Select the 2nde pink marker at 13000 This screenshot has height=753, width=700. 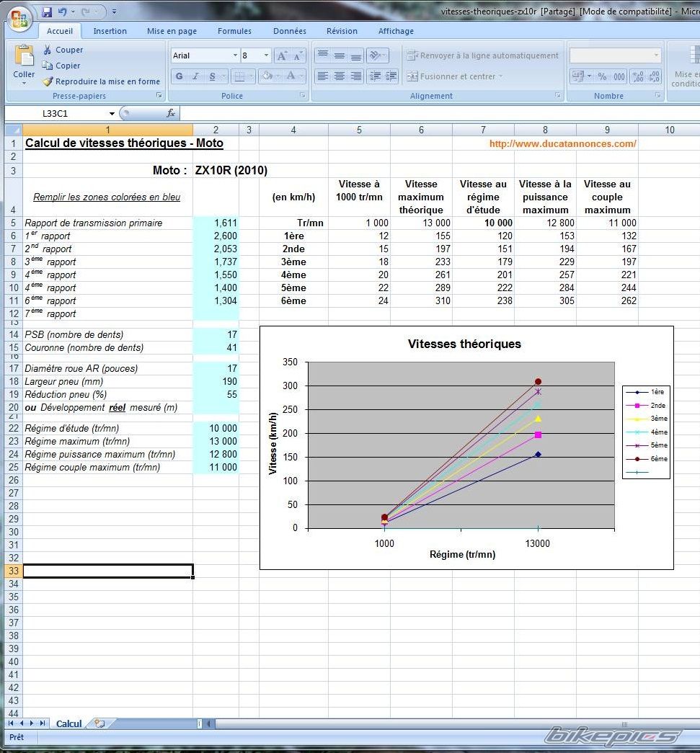tap(538, 435)
